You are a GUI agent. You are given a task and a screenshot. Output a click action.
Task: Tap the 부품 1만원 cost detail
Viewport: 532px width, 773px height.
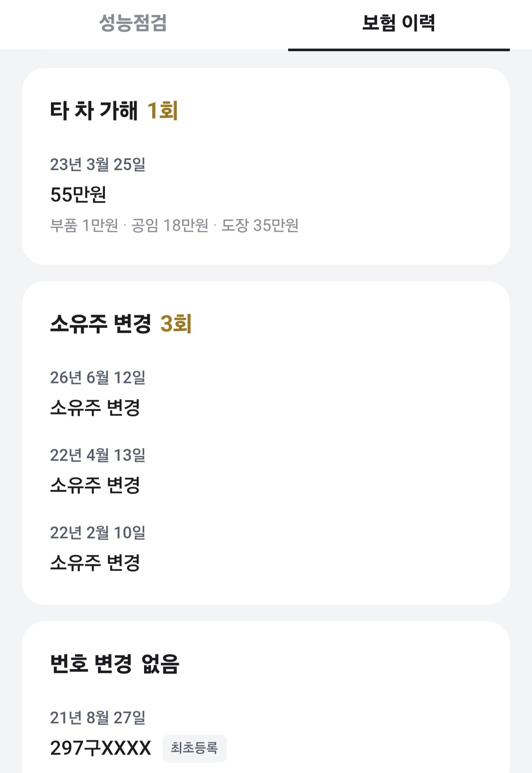pos(84,225)
